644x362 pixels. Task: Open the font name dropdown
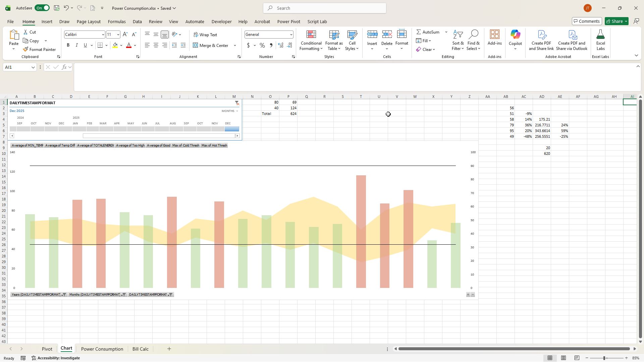pyautogui.click(x=103, y=35)
